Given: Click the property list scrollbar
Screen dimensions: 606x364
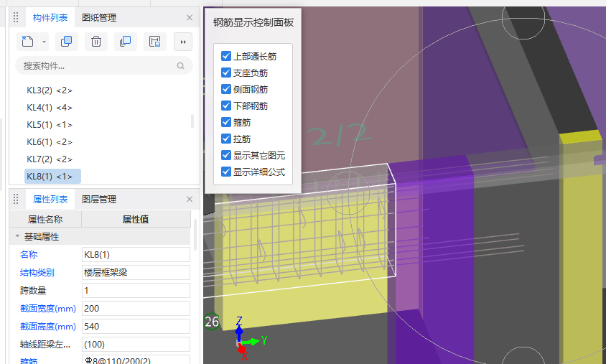Looking at the screenshot, I should tap(195, 235).
